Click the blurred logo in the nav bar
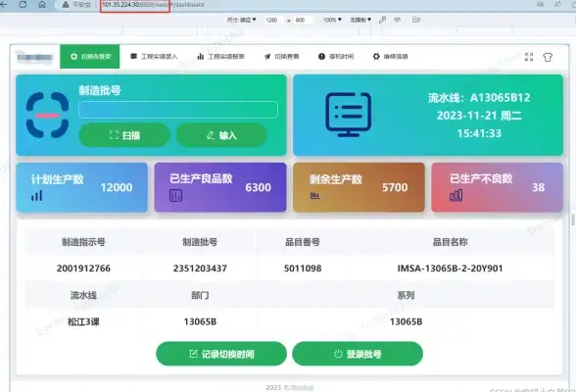The height and width of the screenshot is (392, 576). click(x=35, y=57)
